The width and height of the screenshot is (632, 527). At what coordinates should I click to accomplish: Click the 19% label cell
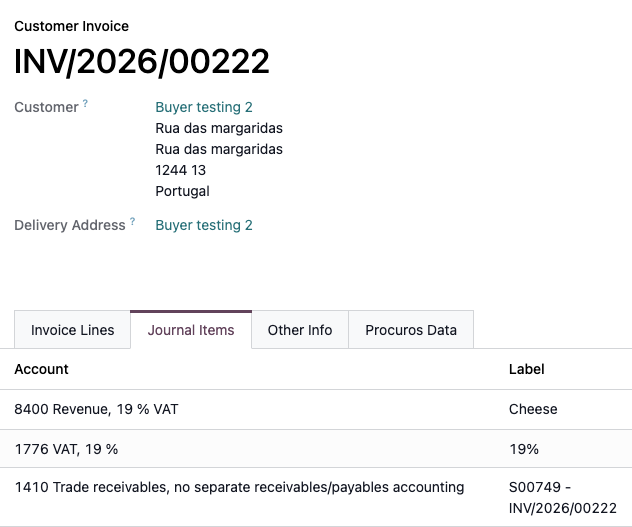pyautogui.click(x=524, y=449)
